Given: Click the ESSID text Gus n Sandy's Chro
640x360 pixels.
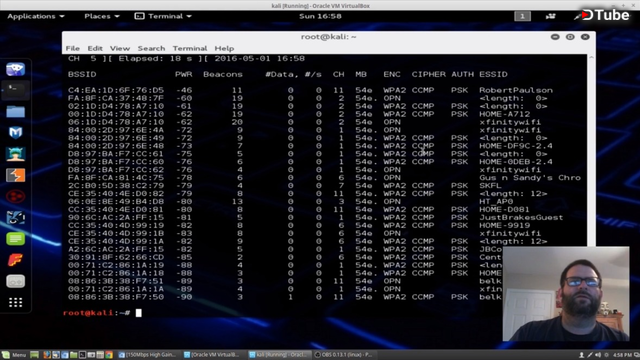Looking at the screenshot, I should [530, 178].
